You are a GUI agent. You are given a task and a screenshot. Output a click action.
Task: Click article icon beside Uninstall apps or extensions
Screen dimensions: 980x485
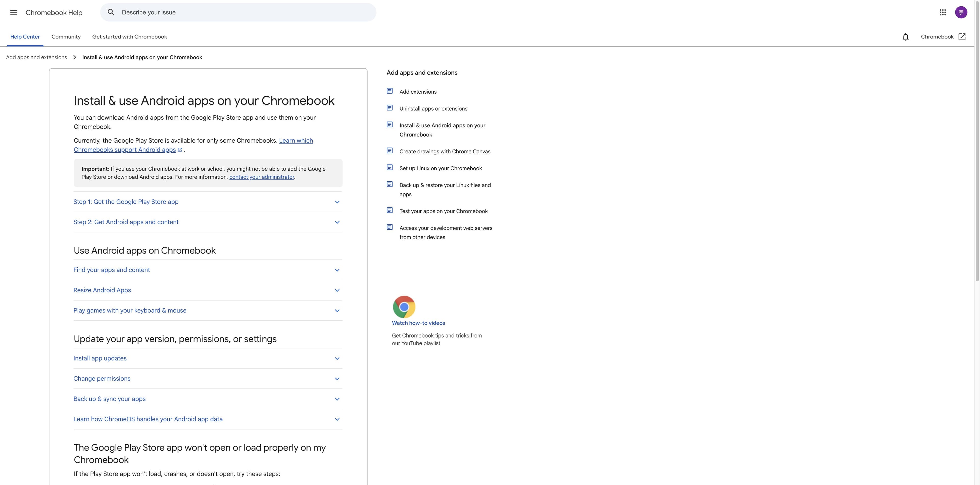pyautogui.click(x=389, y=108)
